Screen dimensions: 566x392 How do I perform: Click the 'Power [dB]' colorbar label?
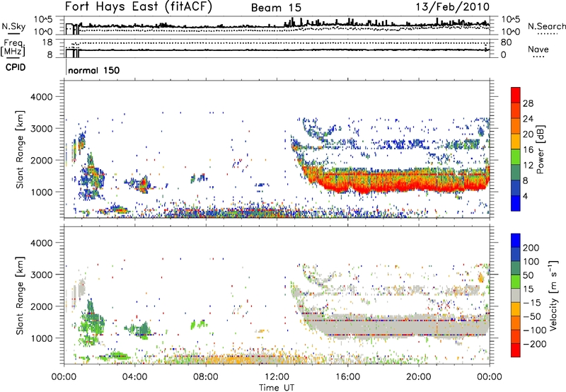click(x=540, y=149)
